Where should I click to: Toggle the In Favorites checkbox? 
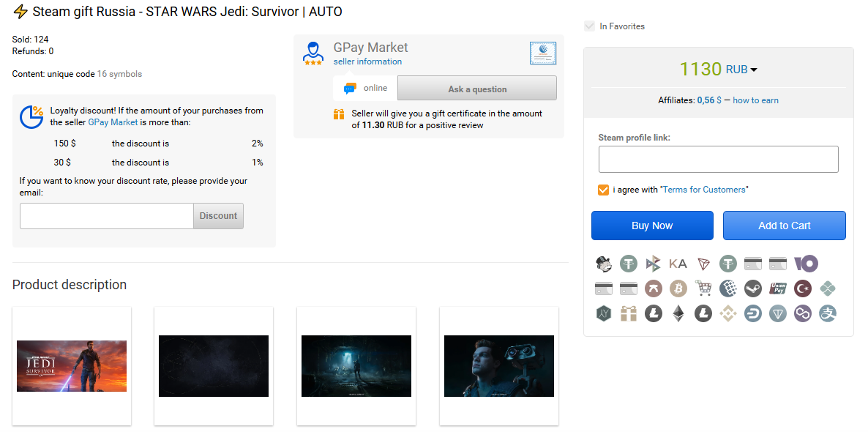pyautogui.click(x=589, y=26)
